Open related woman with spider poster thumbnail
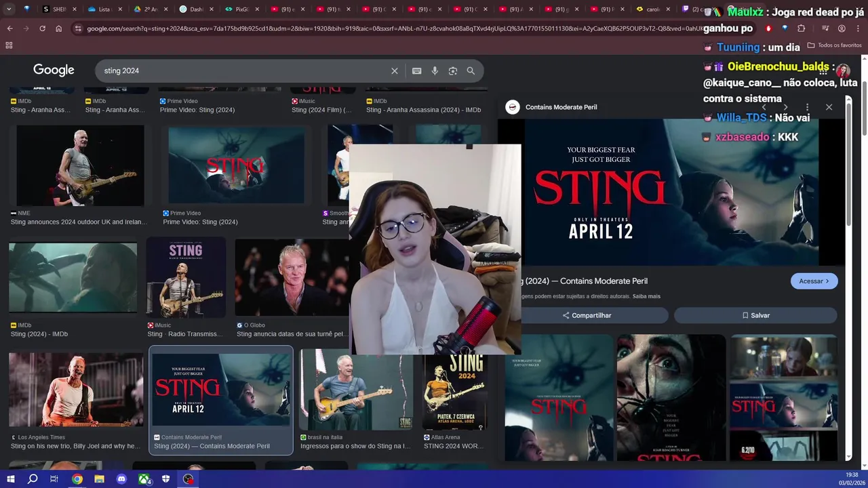The width and height of the screenshot is (868, 488). coord(671,398)
